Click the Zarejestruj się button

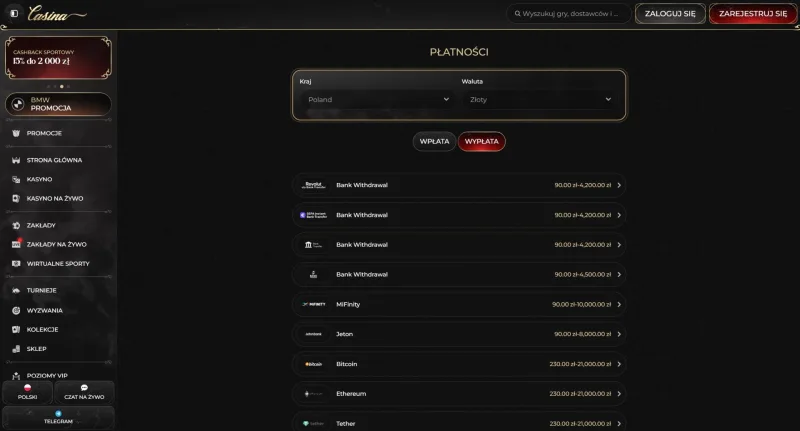coord(753,14)
